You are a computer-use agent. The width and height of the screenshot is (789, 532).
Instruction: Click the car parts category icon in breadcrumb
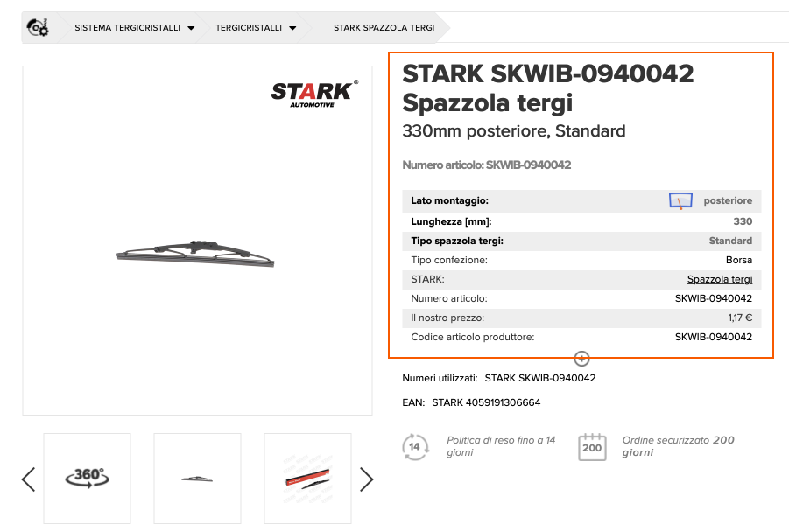pyautogui.click(x=38, y=28)
